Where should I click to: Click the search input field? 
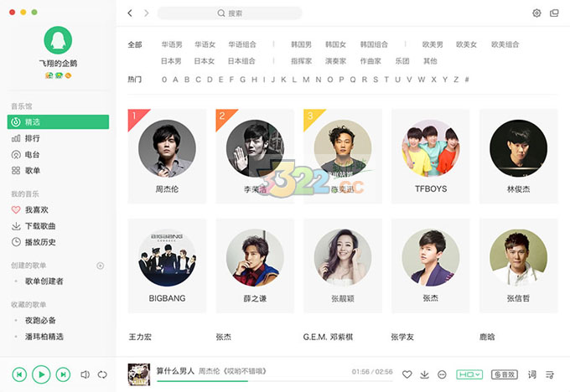coord(230,13)
